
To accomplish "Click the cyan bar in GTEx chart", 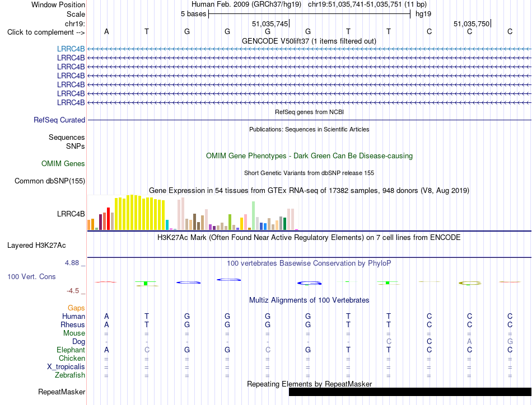I will pos(167,225).
